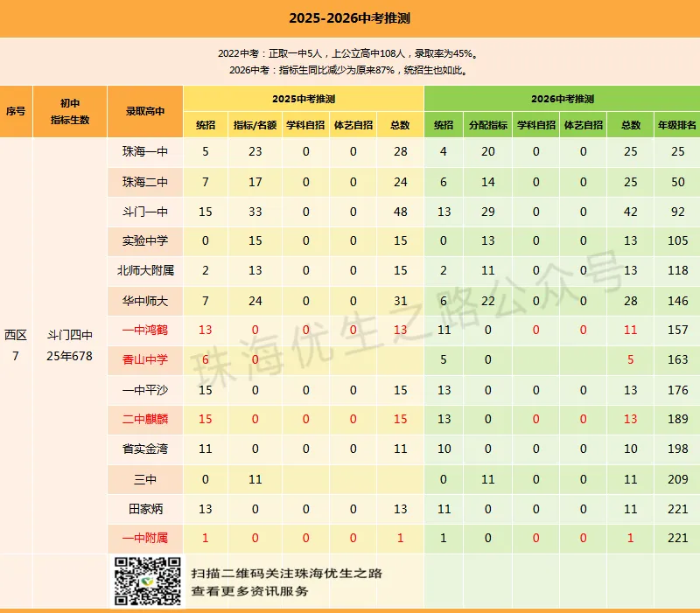Click the 年级排名 column header
Screen dimensions: 700x613
677,125
